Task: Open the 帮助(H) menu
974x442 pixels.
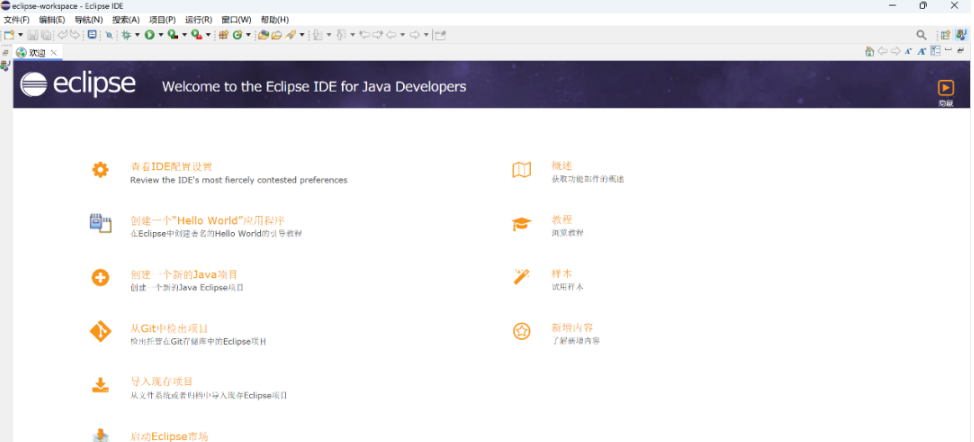Action: pos(275,20)
